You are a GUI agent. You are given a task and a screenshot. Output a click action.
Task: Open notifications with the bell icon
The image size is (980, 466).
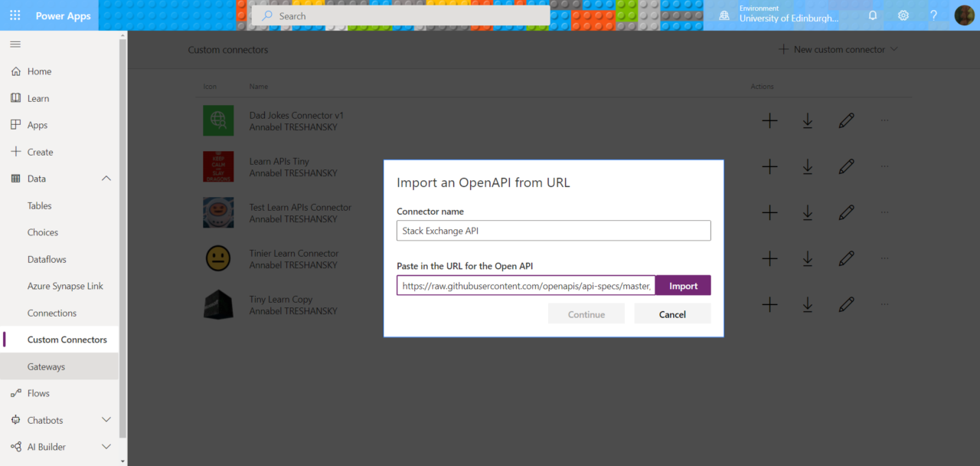click(872, 15)
